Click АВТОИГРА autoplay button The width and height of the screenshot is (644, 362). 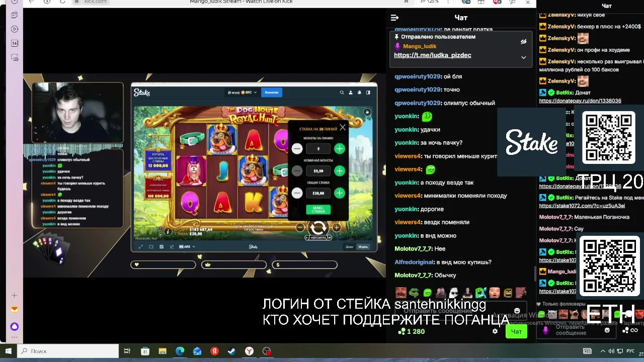point(318,238)
